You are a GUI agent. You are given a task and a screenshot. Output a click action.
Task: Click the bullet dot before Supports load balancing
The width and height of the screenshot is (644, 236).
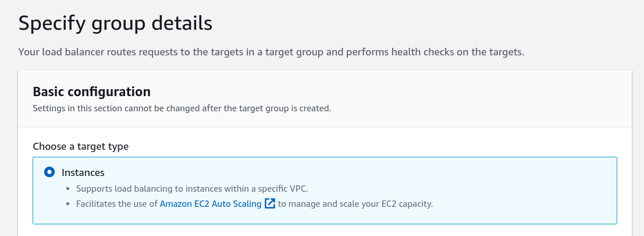point(69,189)
